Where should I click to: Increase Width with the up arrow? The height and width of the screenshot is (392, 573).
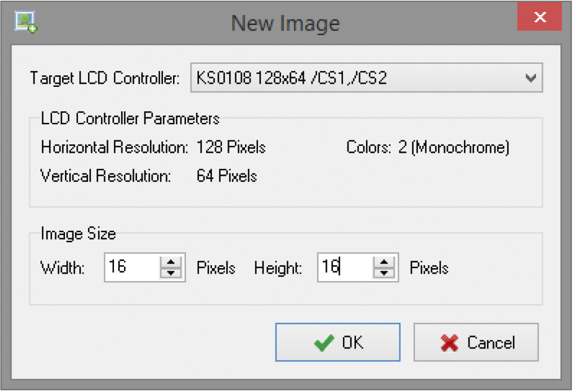171,262
